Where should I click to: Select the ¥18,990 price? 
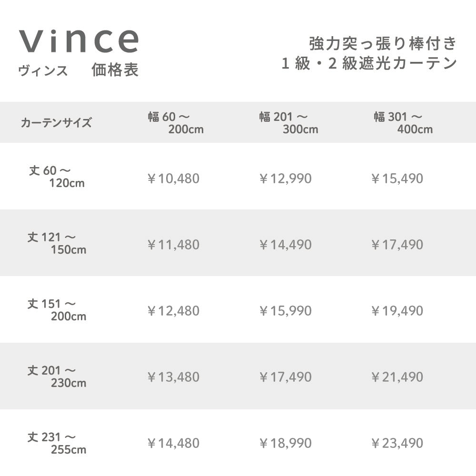(285, 443)
